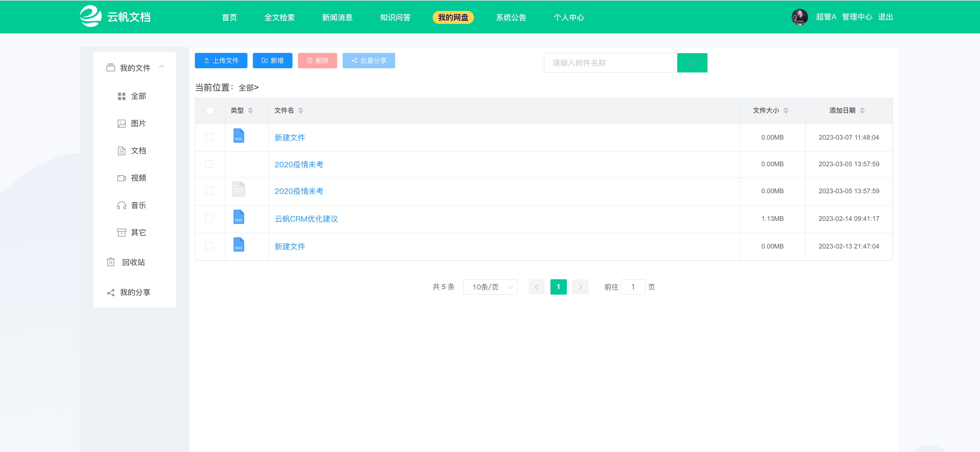Open 管理中心 link
This screenshot has width=980, height=452.
pos(857,17)
